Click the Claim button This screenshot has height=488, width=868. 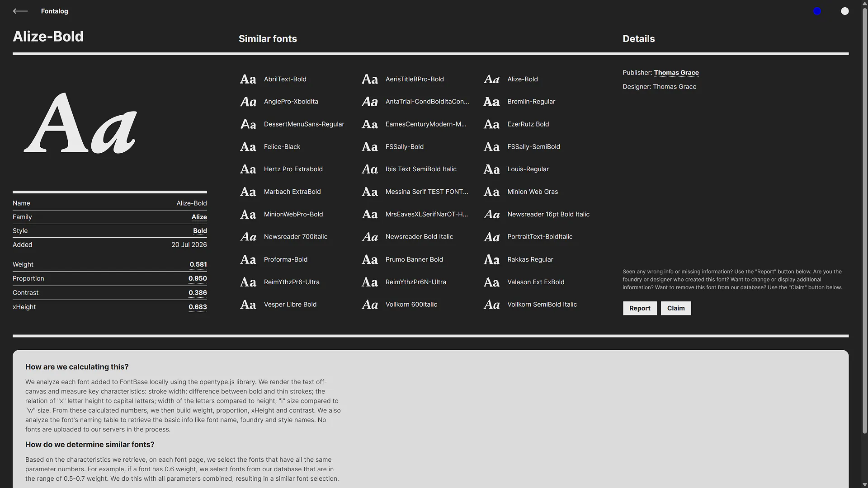click(676, 308)
